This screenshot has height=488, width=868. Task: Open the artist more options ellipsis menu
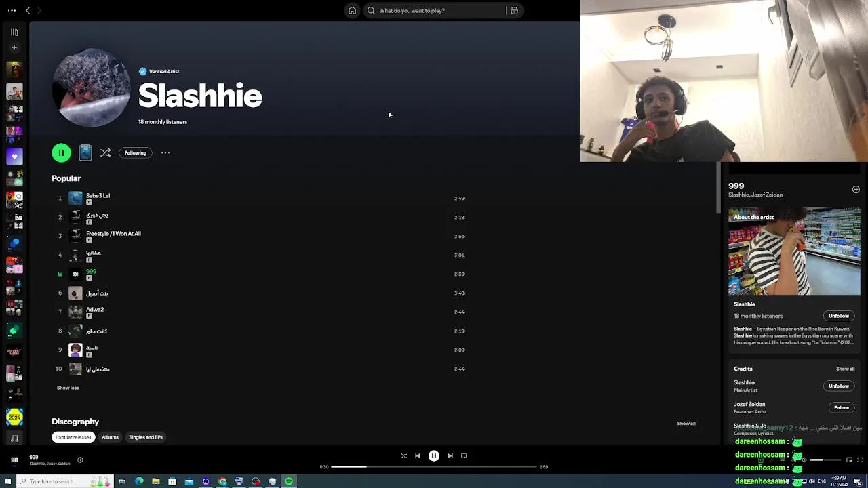[165, 152]
